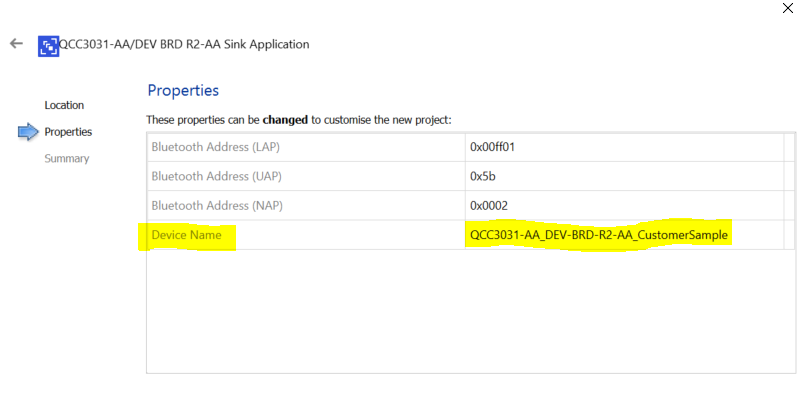Click the blue Sink Application project icon

tap(48, 46)
